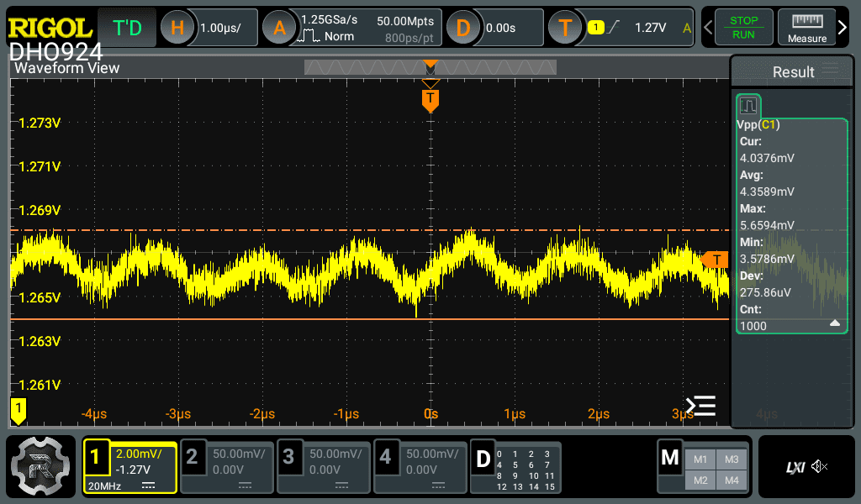861x504 pixels.
Task: Toggle the muted speaker sound icon
Action: pyautogui.click(x=819, y=467)
